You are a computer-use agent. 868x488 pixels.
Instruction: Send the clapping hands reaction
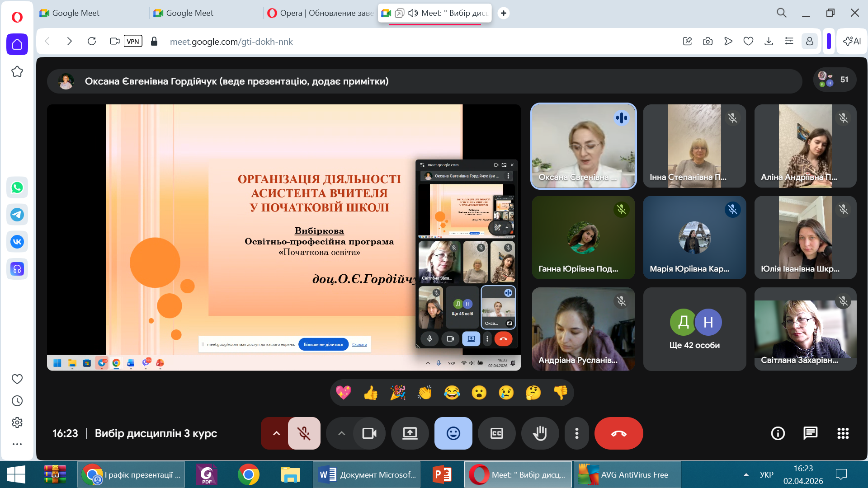[x=425, y=393]
